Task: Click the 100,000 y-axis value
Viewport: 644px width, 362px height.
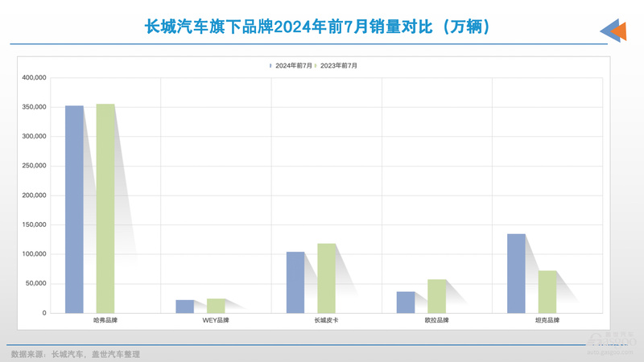Action: (x=34, y=254)
